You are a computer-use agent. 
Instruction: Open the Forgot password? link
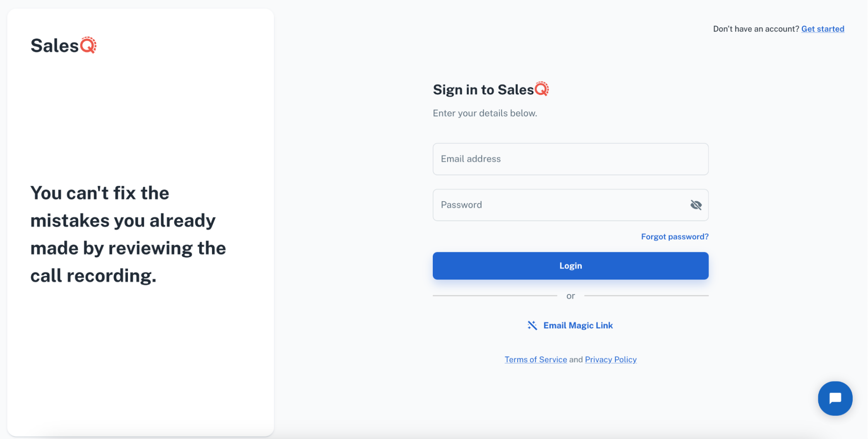click(x=675, y=236)
